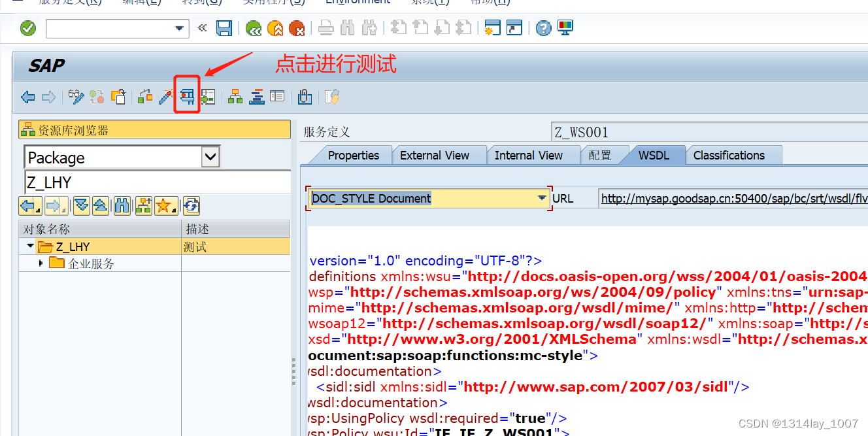
Task: Select the WSDL tab
Action: [654, 156]
